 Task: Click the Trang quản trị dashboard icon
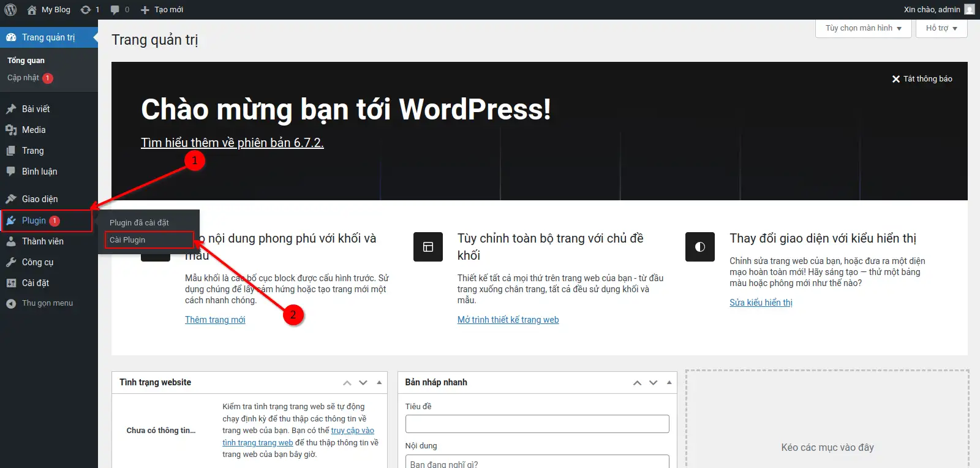[11, 37]
